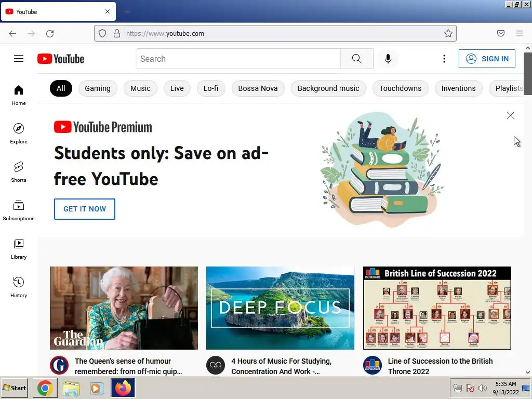
Task: Select the Music filter chip
Action: pyautogui.click(x=140, y=88)
